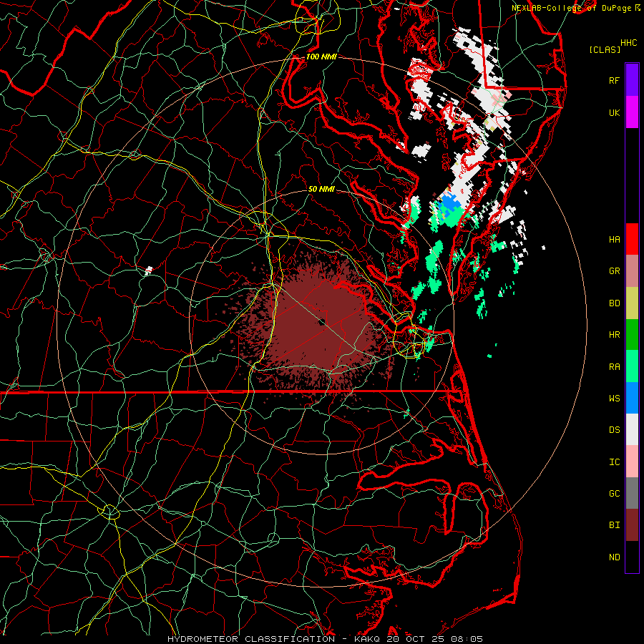644x644 pixels.
Task: Click the HA red legend swatch
Action: click(632, 239)
